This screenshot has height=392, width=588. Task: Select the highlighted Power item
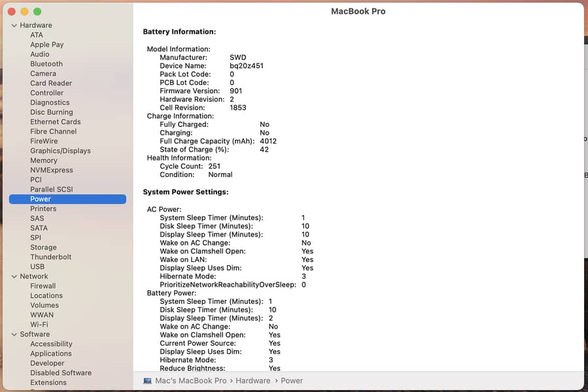tap(41, 199)
